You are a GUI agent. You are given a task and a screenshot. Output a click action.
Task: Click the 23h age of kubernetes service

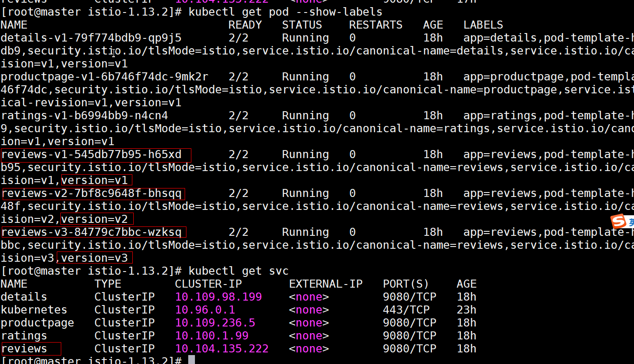(x=466, y=310)
